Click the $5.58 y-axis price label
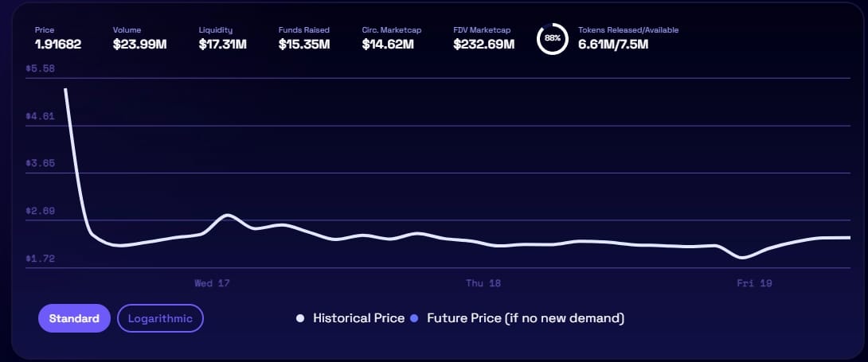 pos(40,68)
